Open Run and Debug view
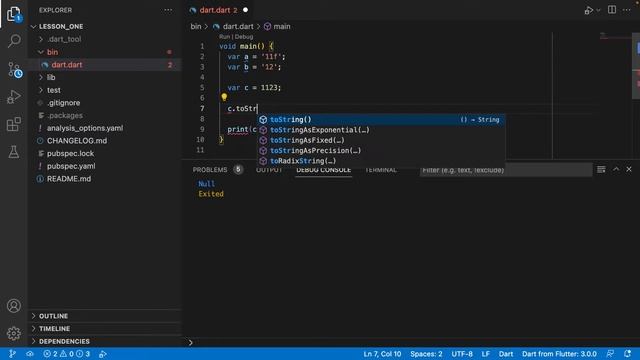The height and width of the screenshot is (360, 640). pyautogui.click(x=14, y=97)
